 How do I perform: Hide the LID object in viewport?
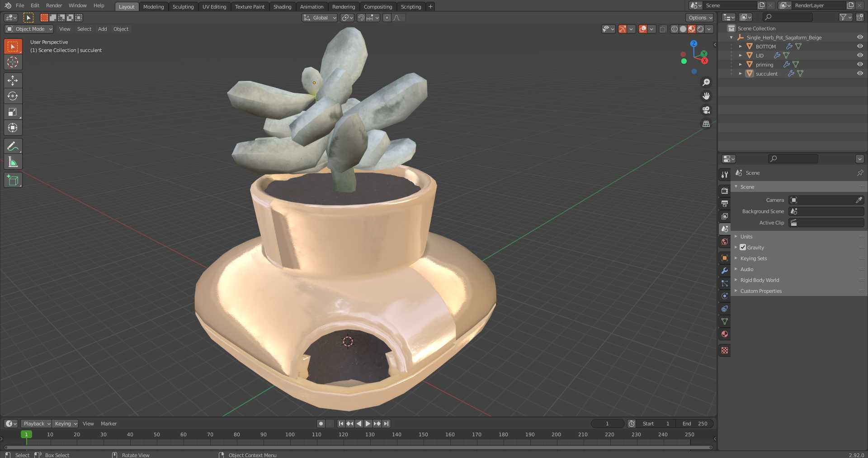(860, 55)
